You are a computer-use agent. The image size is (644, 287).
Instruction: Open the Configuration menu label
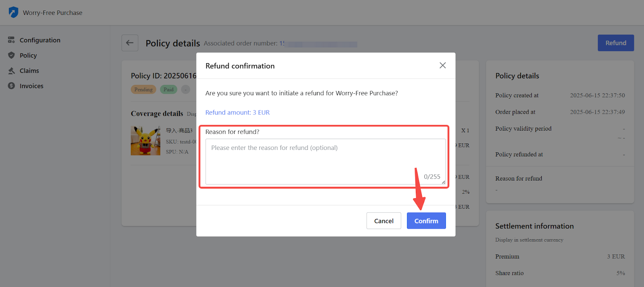click(40, 40)
